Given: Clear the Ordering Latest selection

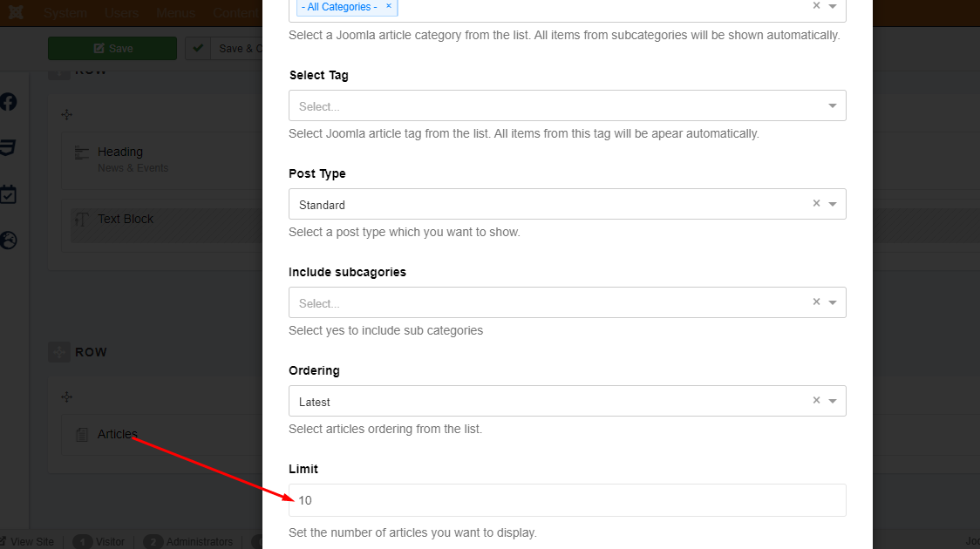Looking at the screenshot, I should pos(816,401).
